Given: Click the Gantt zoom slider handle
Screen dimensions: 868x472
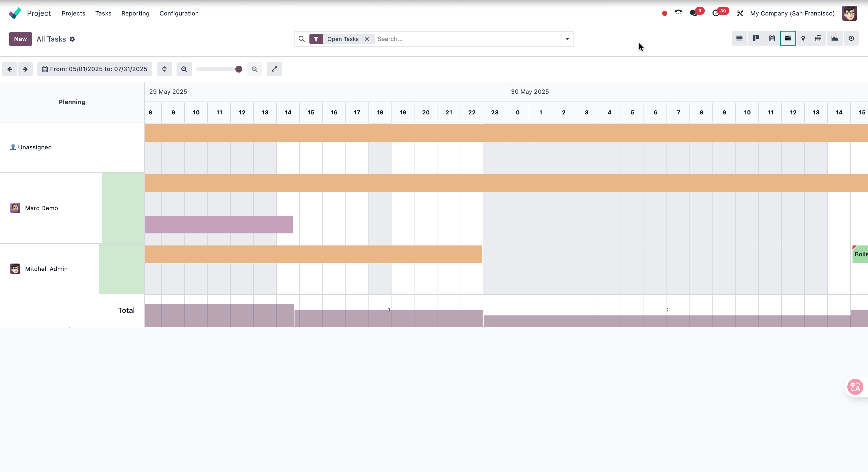Looking at the screenshot, I should click(x=239, y=69).
